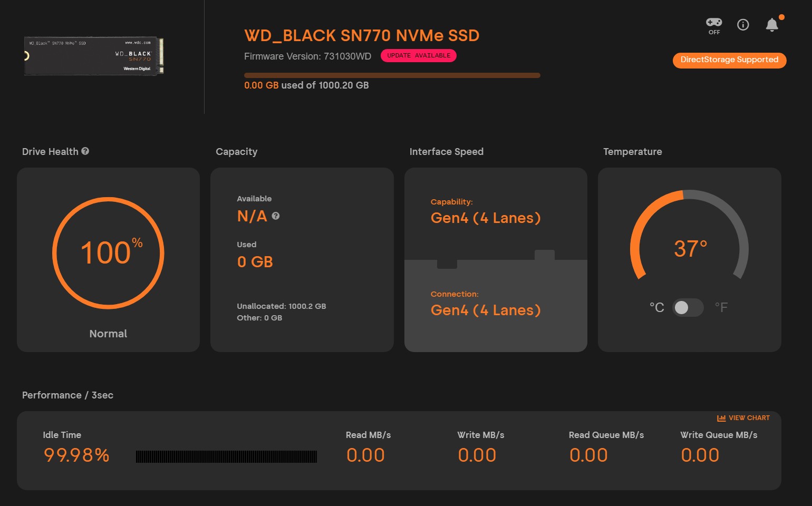
Task: Click the Connection Gen4 (4 Lanes) value
Action: click(x=486, y=310)
